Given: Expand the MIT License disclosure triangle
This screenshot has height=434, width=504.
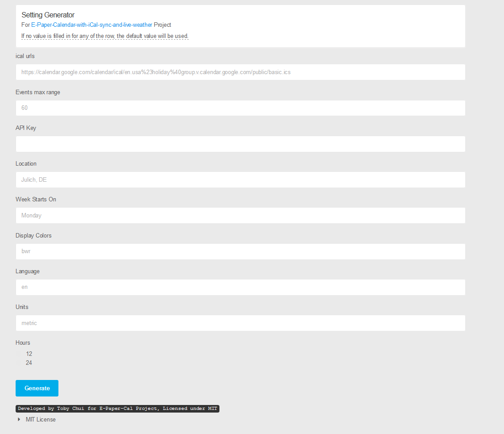Looking at the screenshot, I should tap(19, 419).
